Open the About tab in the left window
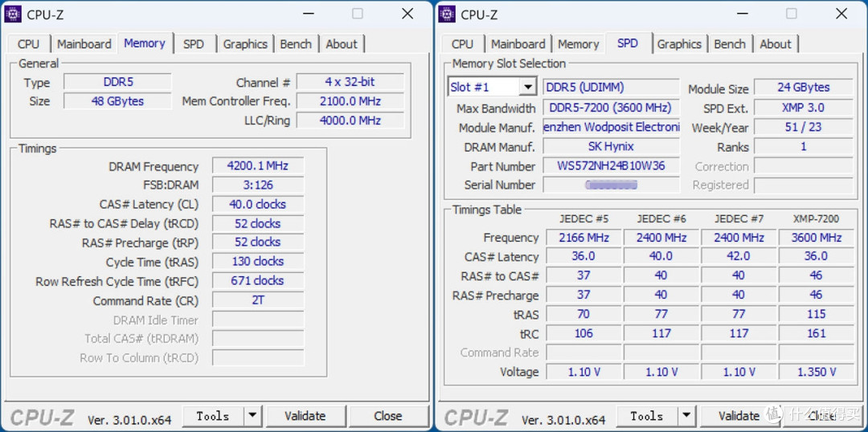The width and height of the screenshot is (868, 432). pos(342,44)
